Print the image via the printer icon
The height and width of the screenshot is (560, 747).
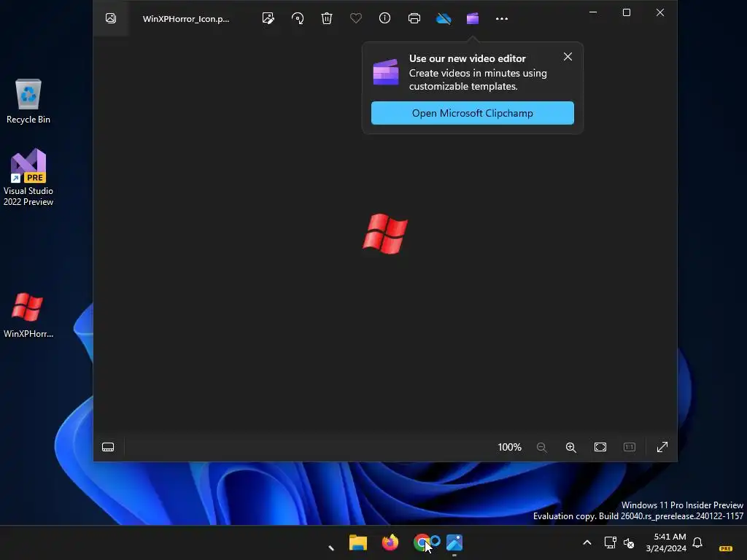(414, 18)
